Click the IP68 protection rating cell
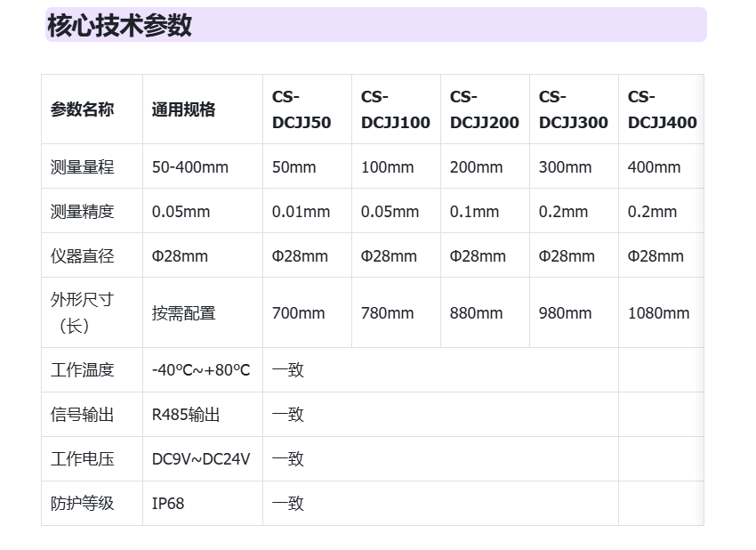 coord(168,503)
